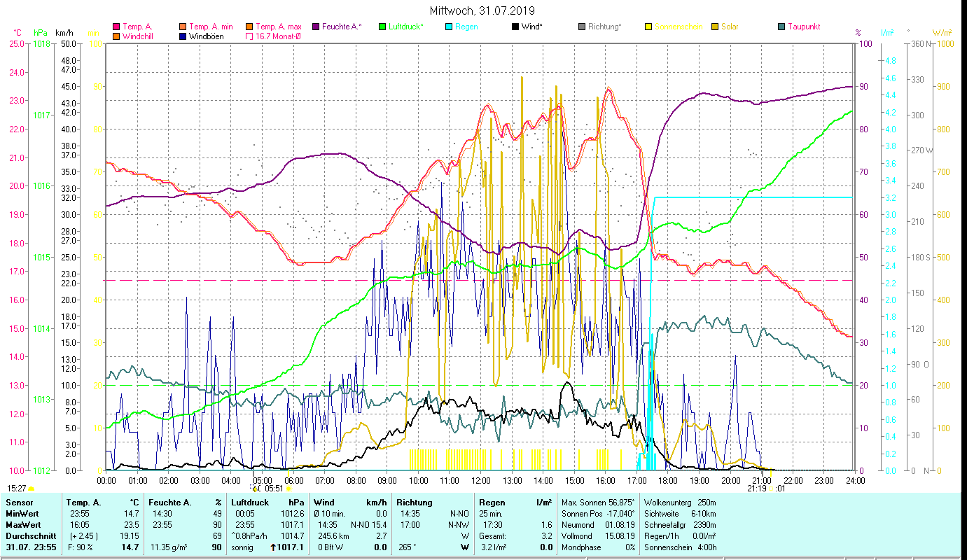Click the dark blue Windböen legend swatch

click(183, 36)
